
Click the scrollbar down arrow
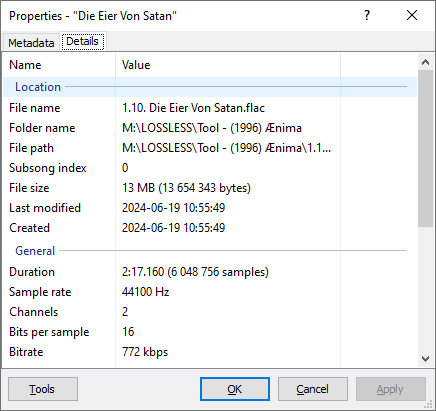425,359
